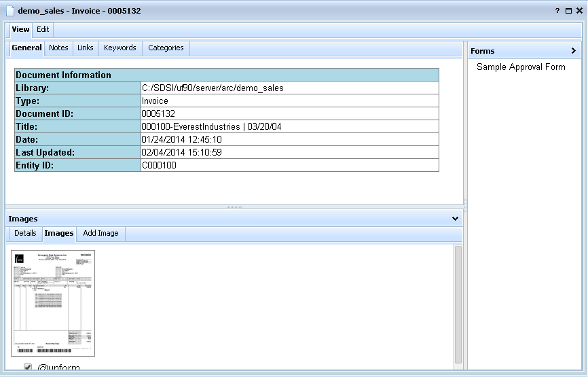Select the View tab
588x377 pixels.
[20, 29]
